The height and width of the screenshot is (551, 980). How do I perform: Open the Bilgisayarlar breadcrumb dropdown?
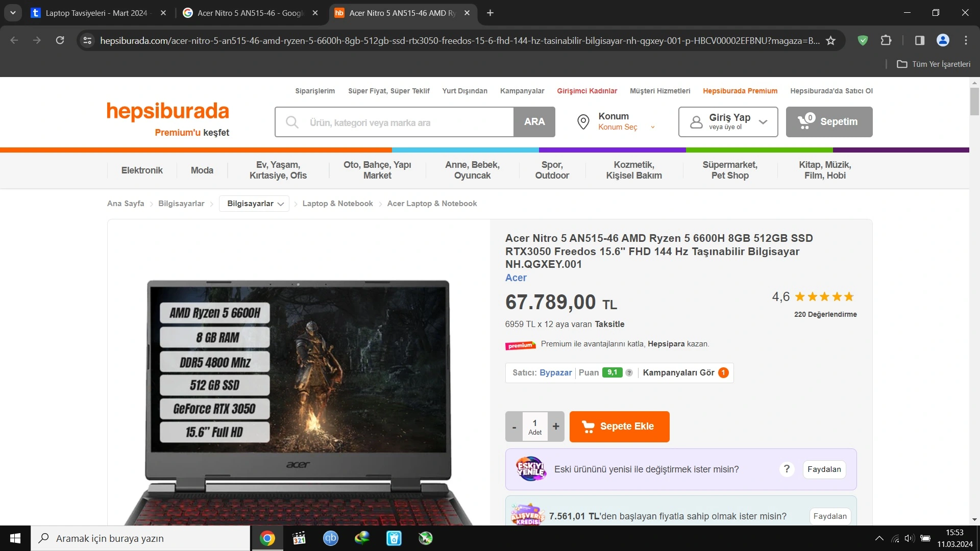pos(254,204)
